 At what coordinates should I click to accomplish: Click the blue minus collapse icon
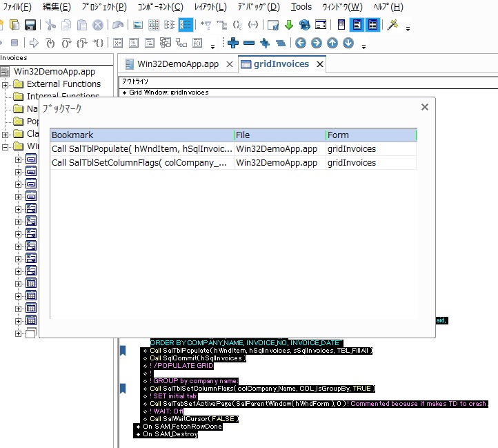(249, 43)
